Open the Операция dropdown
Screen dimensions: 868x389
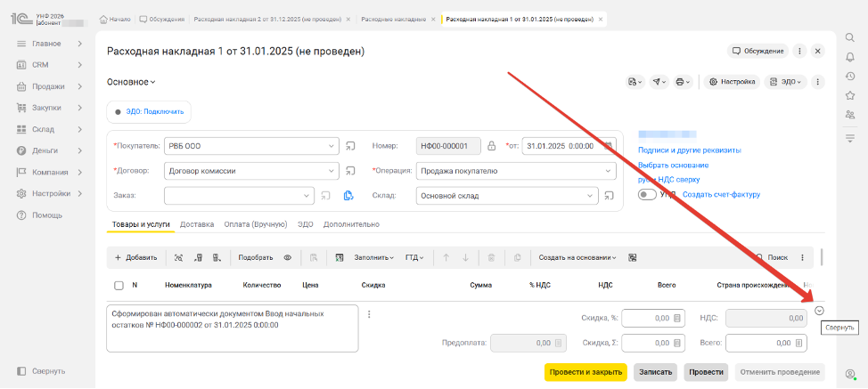[609, 170]
